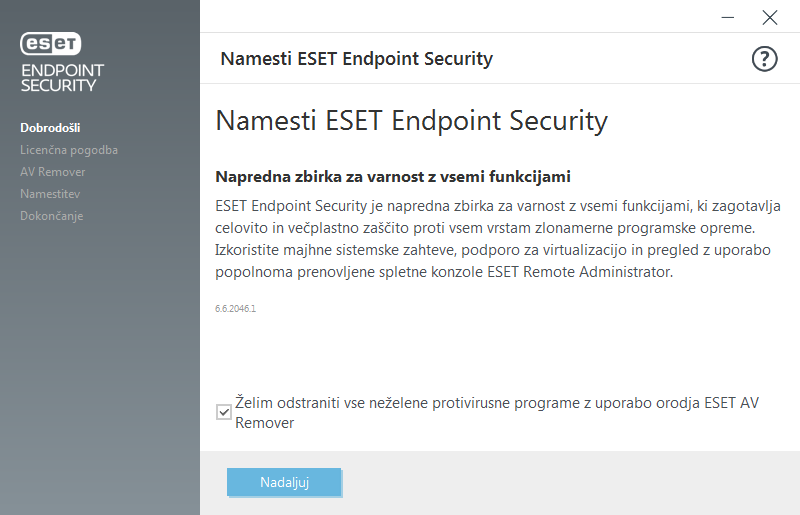The height and width of the screenshot is (515, 800).
Task: Click the large Namesti ESET Endpoint Security heading
Action: point(411,121)
